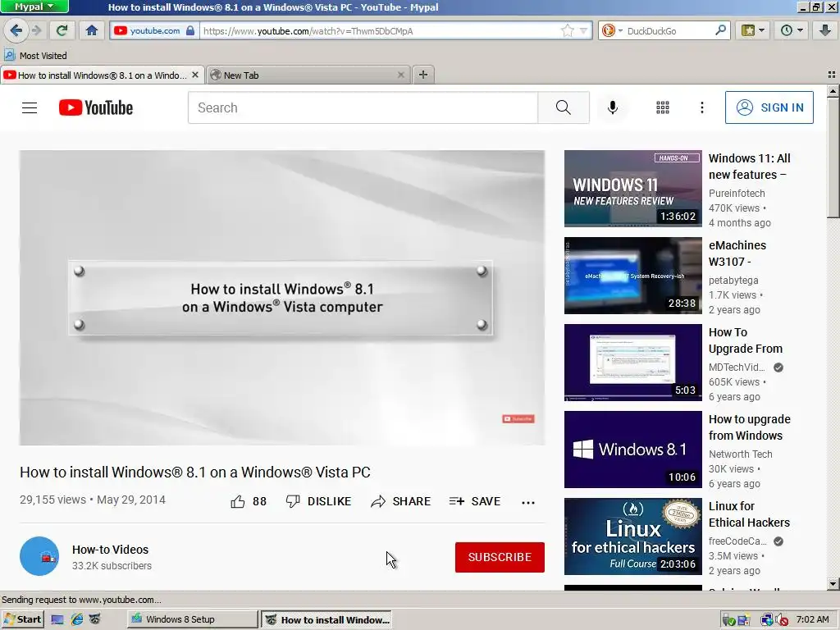This screenshot has width=840, height=630.
Task: Click the page scrollbar down arrow
Action: (x=833, y=584)
